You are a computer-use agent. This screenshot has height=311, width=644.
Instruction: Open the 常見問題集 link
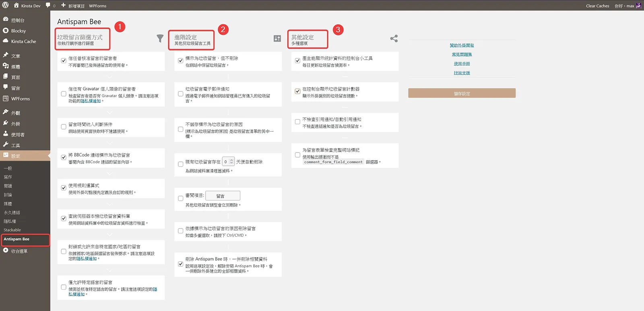tap(462, 54)
